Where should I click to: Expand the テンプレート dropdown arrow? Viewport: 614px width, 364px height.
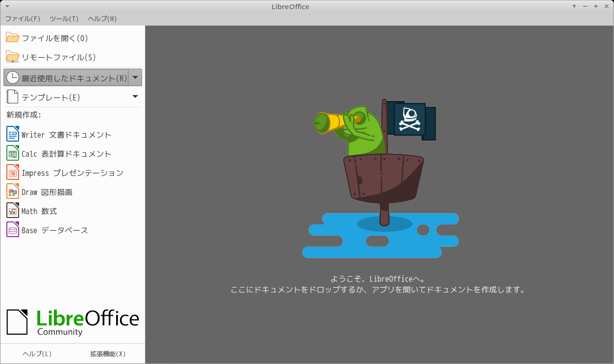(x=135, y=97)
